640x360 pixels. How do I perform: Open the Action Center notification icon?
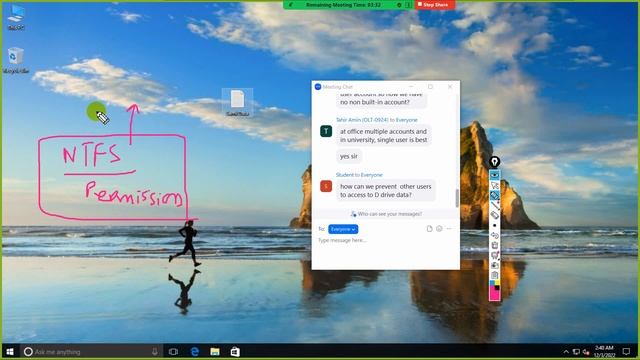[x=626, y=351]
